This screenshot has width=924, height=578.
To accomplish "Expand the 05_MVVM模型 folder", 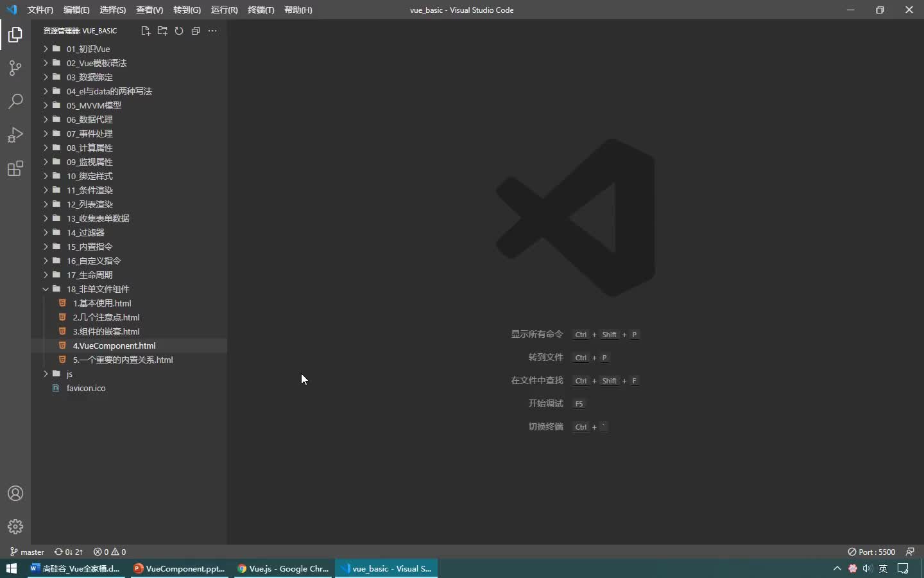I will tap(129, 105).
